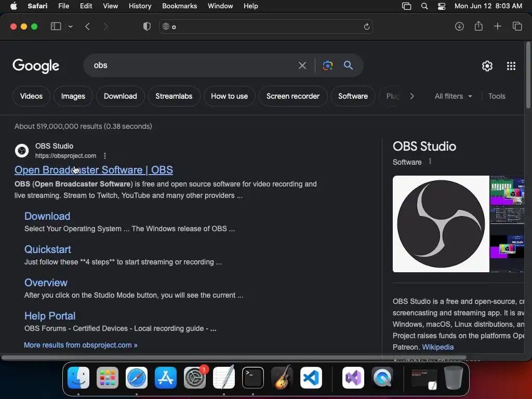The image size is (532, 399).
Task: Add a new tab with plus icon
Action: point(497,26)
